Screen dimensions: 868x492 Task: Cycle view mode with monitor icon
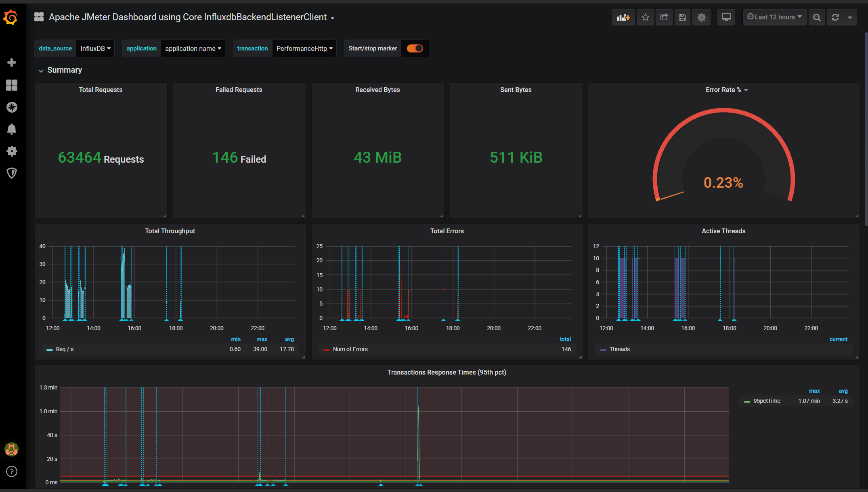coord(726,17)
